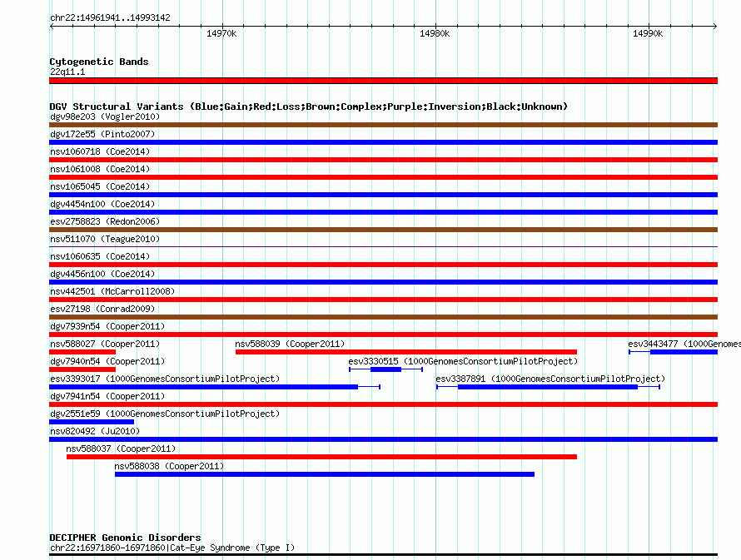Click the 14970k ruler tick label
Screen dimensions: 741x560
coord(221,33)
